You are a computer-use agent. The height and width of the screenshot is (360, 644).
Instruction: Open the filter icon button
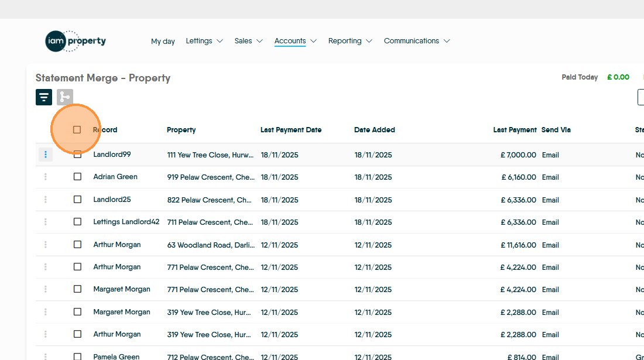tap(44, 97)
